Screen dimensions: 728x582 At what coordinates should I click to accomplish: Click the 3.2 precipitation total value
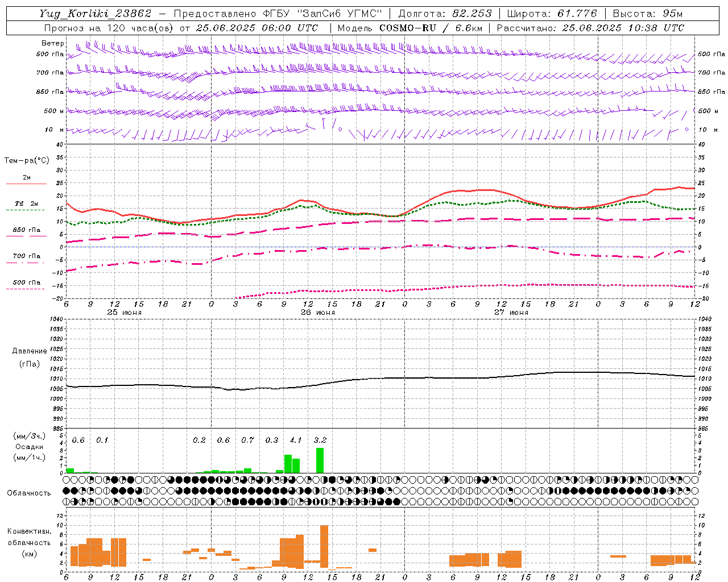(320, 440)
